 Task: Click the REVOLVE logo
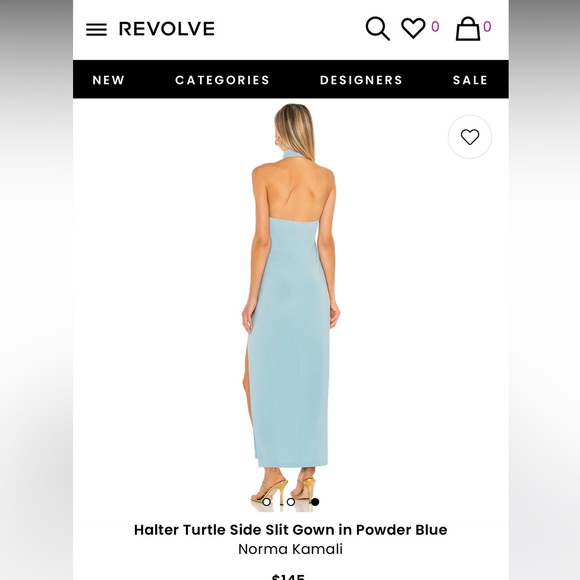point(167,29)
